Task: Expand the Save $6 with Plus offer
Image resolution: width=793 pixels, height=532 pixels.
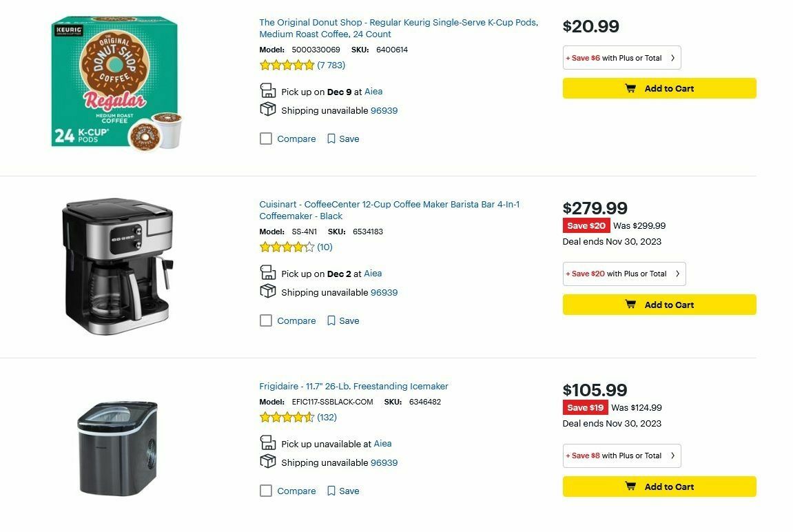Action: (621, 57)
